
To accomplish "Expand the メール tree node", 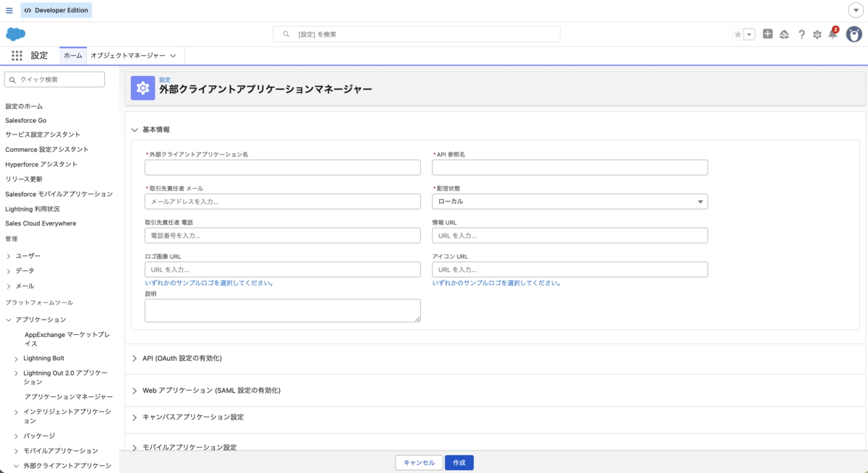I will pos(9,286).
